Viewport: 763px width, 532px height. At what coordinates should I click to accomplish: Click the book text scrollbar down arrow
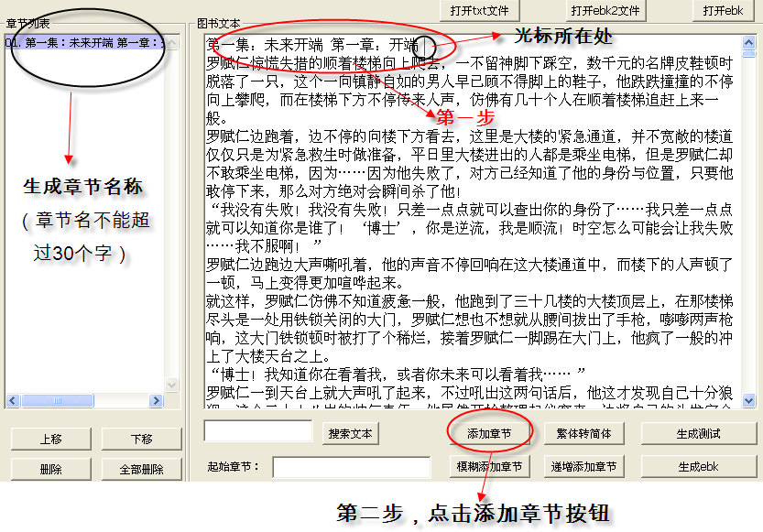pos(749,400)
